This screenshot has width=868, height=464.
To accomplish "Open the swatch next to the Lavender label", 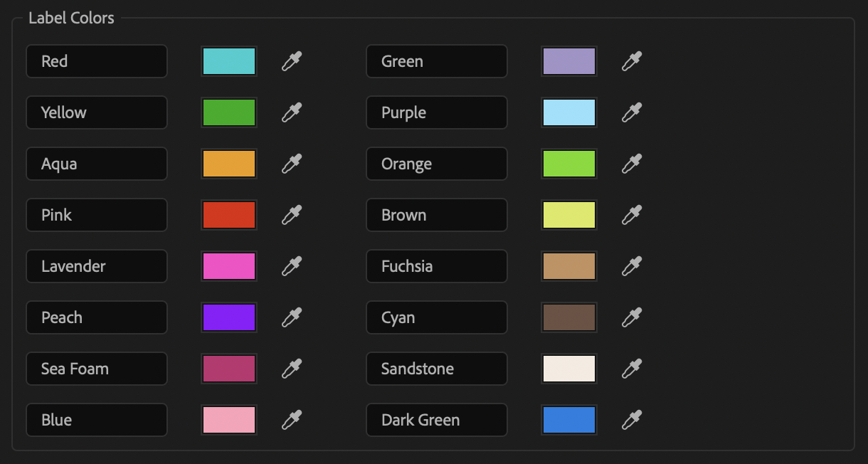I will coord(228,266).
